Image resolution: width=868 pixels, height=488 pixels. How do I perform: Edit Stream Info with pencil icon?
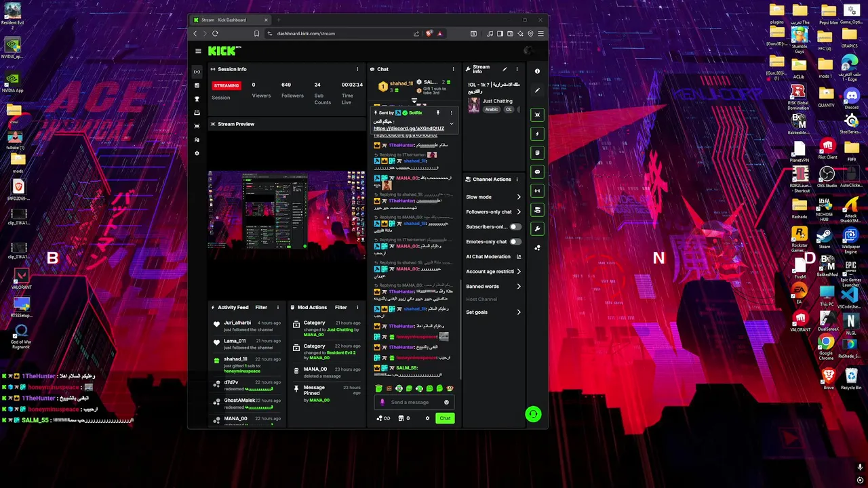pos(504,69)
